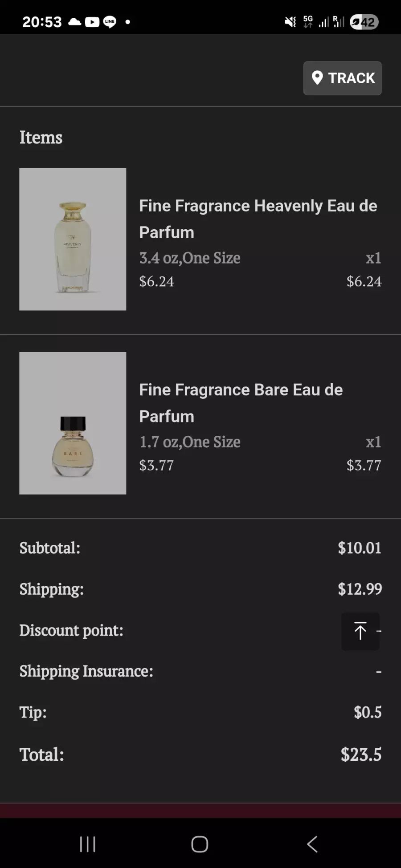
Task: Open Bare Eau de Parfum product image
Action: pos(73,423)
